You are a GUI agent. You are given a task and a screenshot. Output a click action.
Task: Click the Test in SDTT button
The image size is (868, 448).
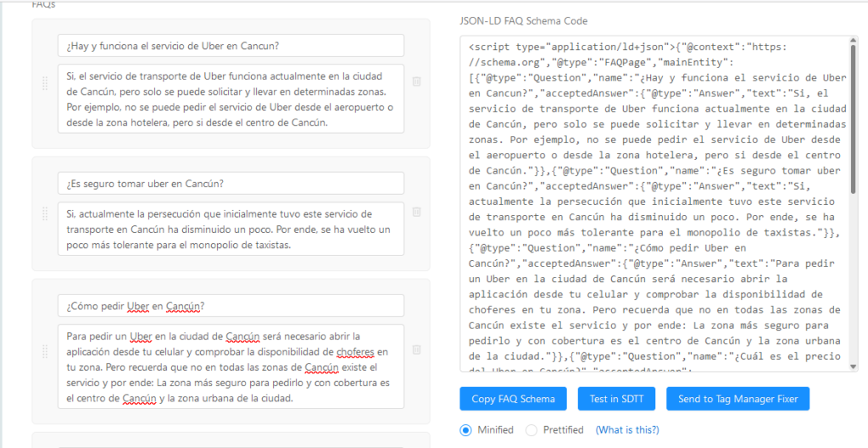617,399
